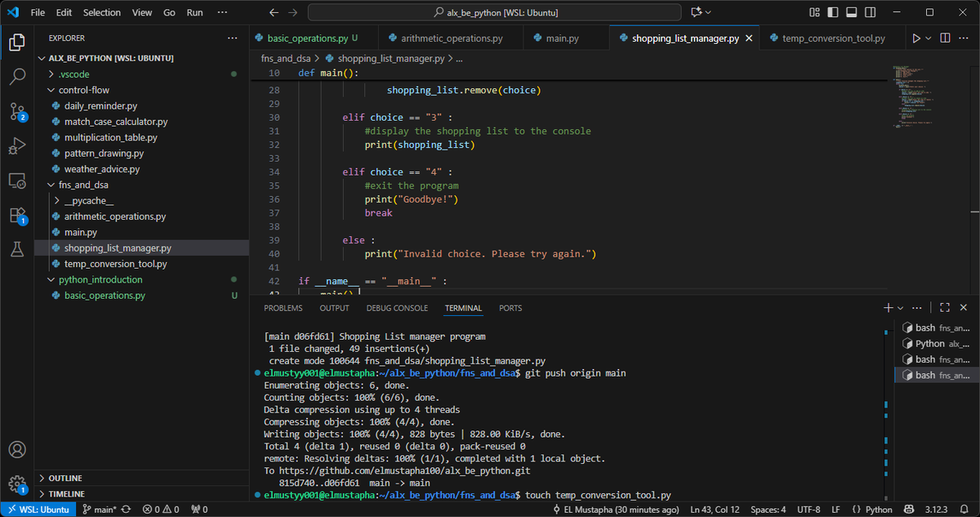Create a new terminal with plus icon
Screen dimensions: 980x517
click(x=889, y=308)
